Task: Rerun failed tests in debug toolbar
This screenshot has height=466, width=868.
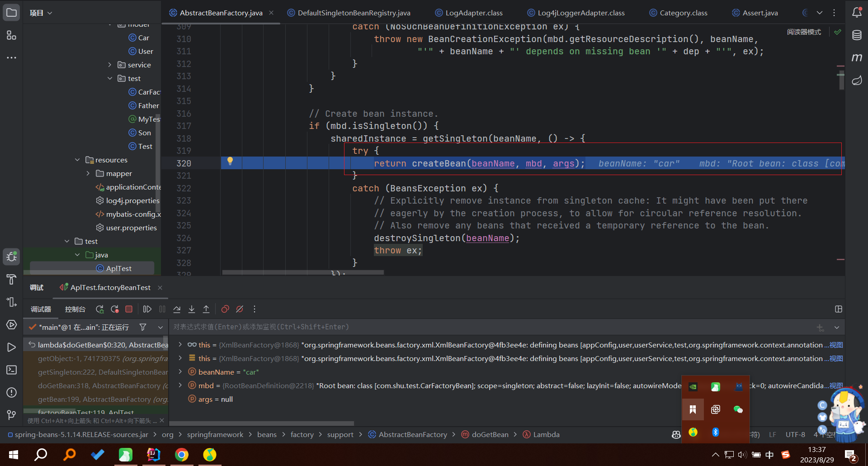Action: click(x=114, y=309)
